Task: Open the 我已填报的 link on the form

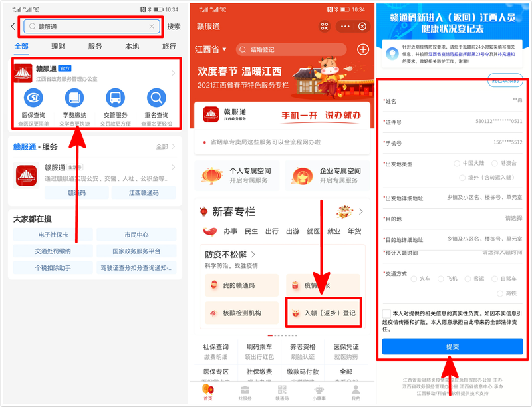Action: pyautogui.click(x=505, y=80)
